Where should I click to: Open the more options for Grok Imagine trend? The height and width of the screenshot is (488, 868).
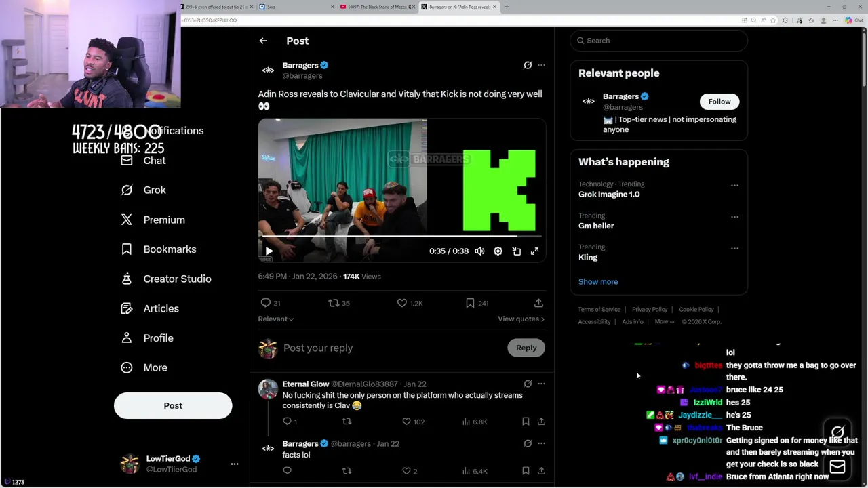pos(734,185)
